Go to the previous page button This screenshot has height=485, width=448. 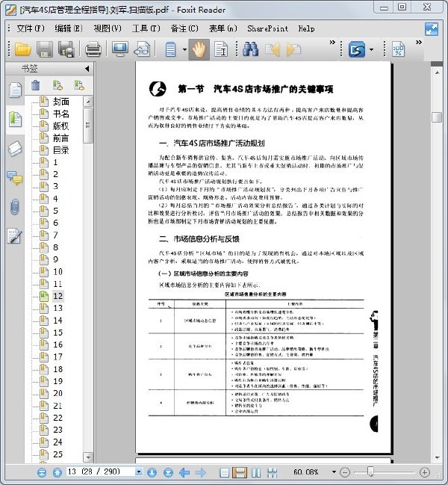tap(57, 472)
